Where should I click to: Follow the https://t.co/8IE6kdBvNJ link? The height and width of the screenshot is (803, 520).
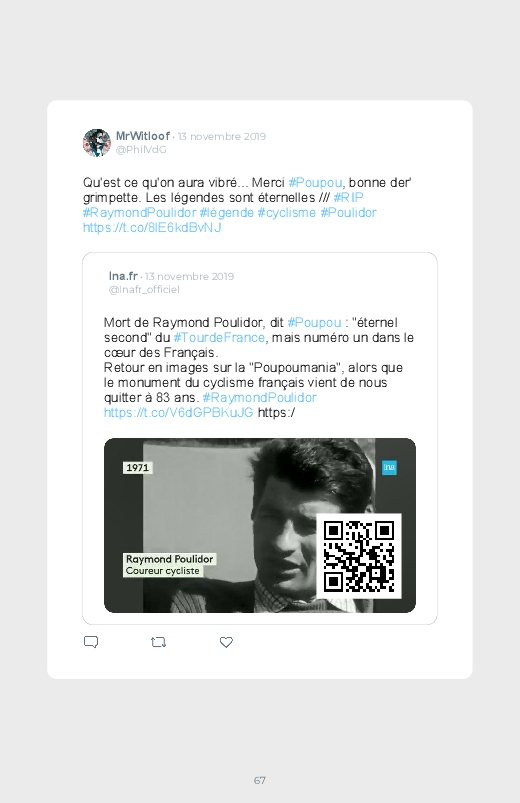152,227
